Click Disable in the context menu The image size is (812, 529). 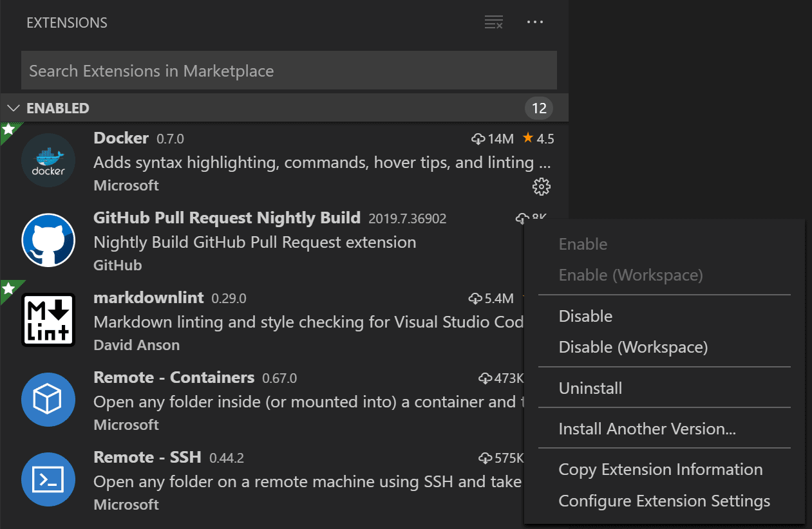[585, 316]
